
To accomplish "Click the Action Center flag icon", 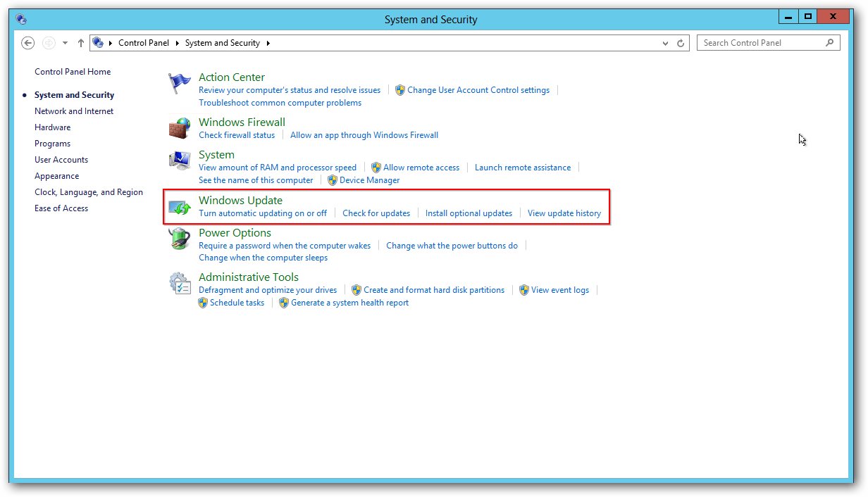I will pos(180,83).
